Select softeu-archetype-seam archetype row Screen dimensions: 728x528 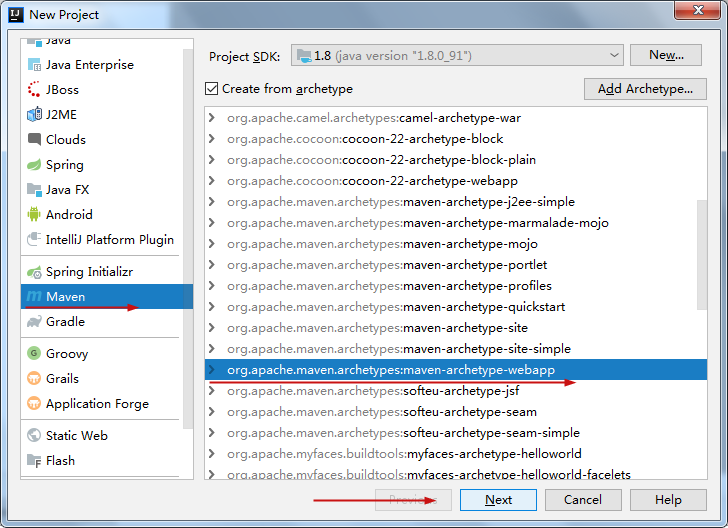point(456,412)
